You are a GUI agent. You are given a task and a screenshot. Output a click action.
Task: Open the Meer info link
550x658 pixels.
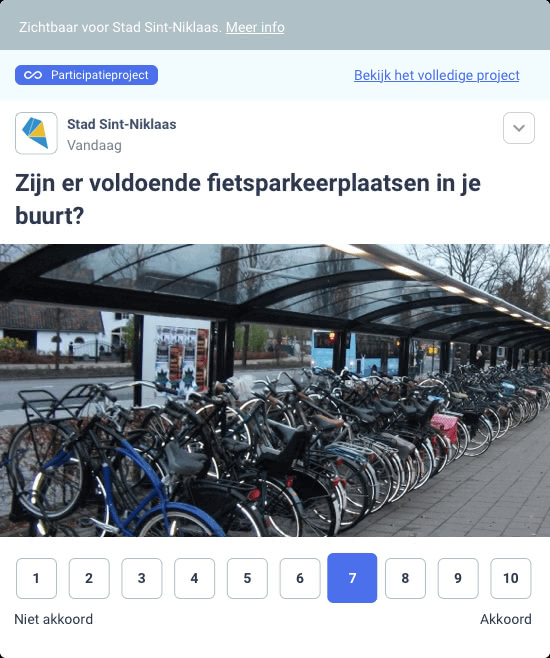click(x=255, y=27)
